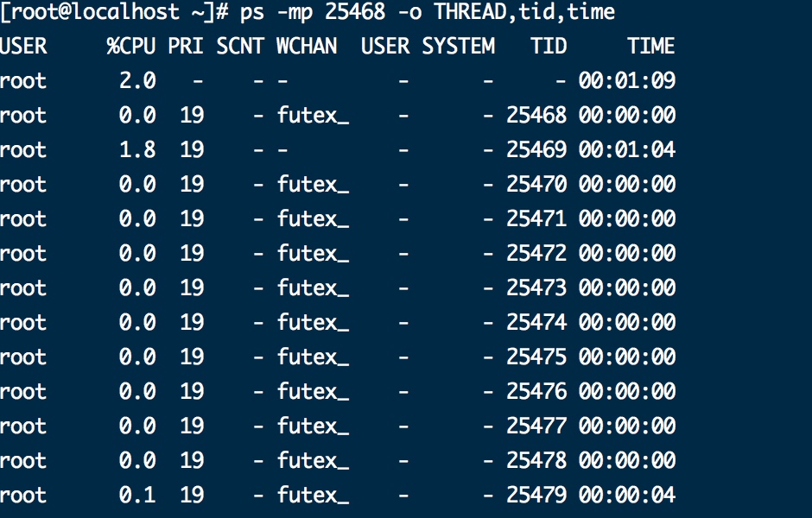812x518 pixels.
Task: Click the ps command text on the prompt line
Action: coord(428,11)
